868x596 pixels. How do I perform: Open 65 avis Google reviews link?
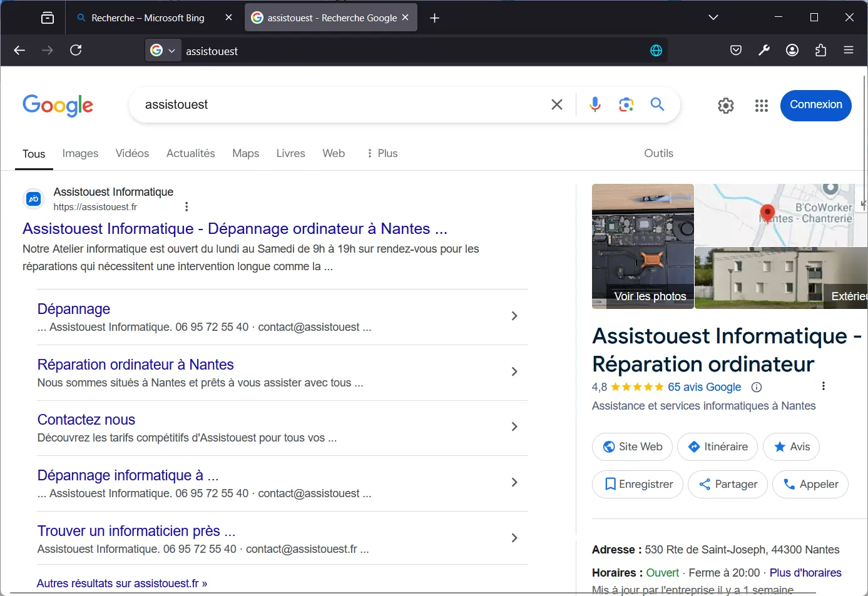coord(704,387)
